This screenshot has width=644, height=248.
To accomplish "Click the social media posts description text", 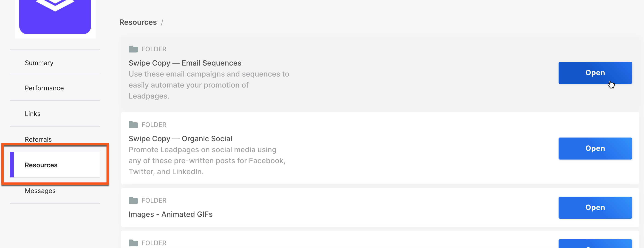I will click(207, 161).
